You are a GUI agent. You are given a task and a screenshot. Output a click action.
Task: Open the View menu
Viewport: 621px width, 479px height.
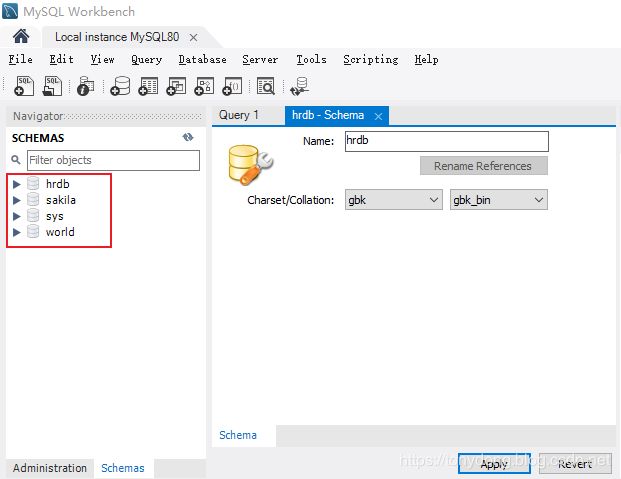[102, 59]
